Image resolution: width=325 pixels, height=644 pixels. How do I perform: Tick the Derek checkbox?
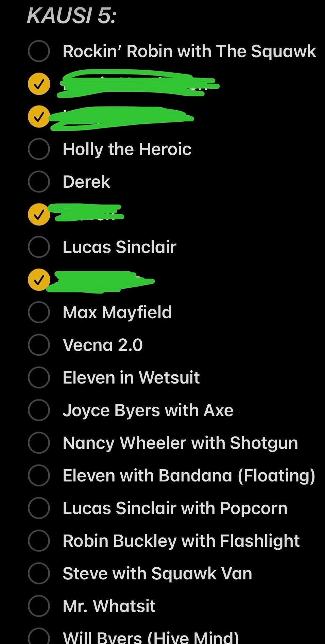[x=39, y=182]
